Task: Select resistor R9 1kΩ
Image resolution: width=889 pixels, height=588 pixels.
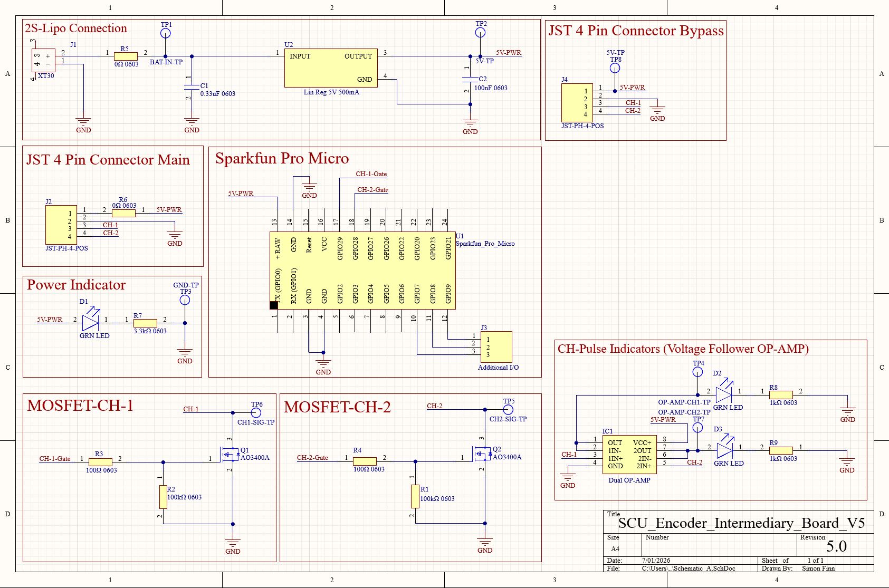Action: click(781, 450)
